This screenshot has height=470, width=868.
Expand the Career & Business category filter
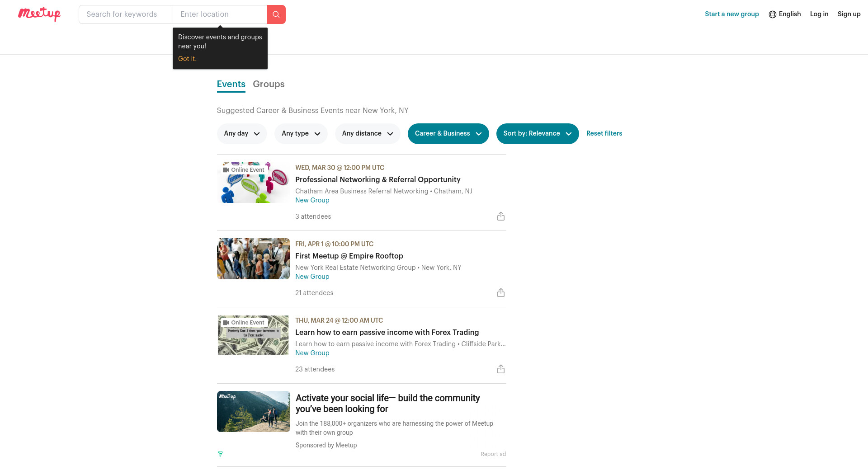tap(448, 134)
